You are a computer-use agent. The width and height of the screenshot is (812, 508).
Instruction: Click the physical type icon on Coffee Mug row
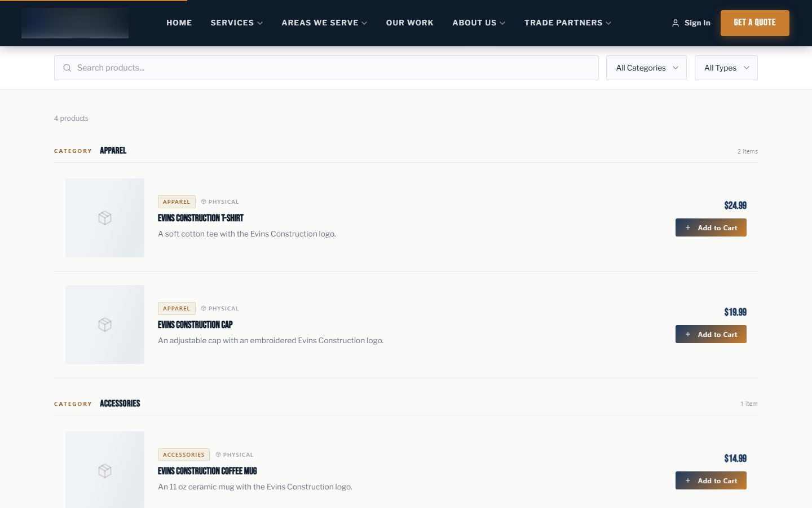[218, 454]
